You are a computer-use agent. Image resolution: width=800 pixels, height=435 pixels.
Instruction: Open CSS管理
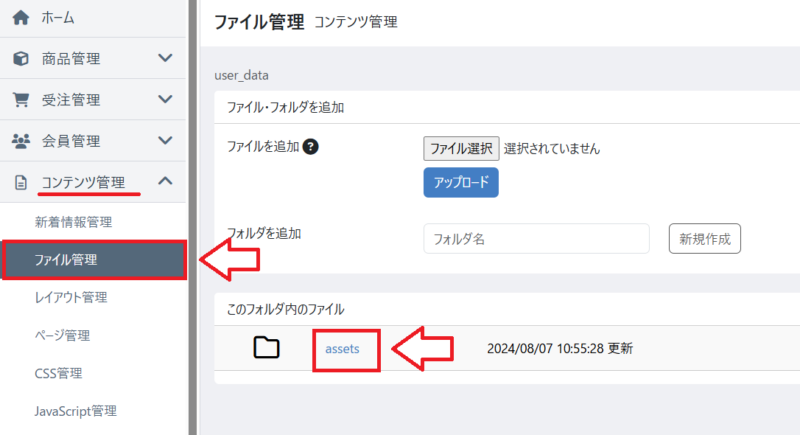tap(58, 373)
